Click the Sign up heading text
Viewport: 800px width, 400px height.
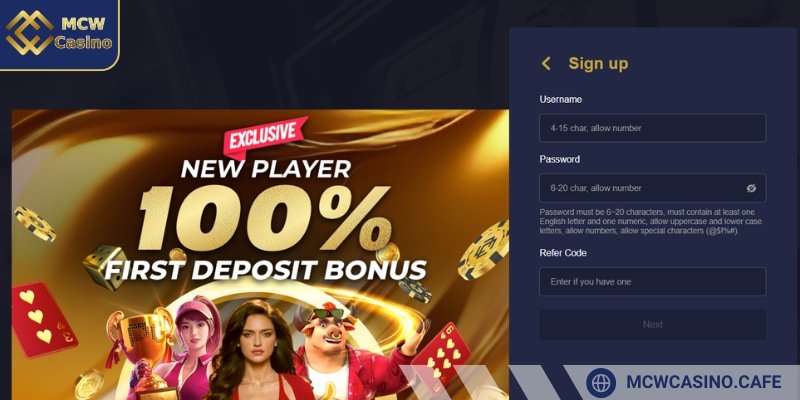point(598,64)
